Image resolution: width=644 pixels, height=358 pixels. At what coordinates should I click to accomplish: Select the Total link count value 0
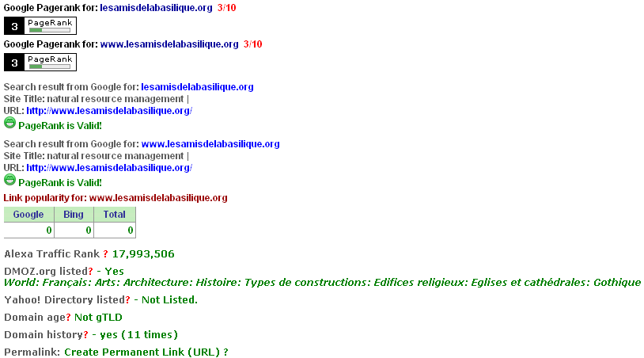131,230
